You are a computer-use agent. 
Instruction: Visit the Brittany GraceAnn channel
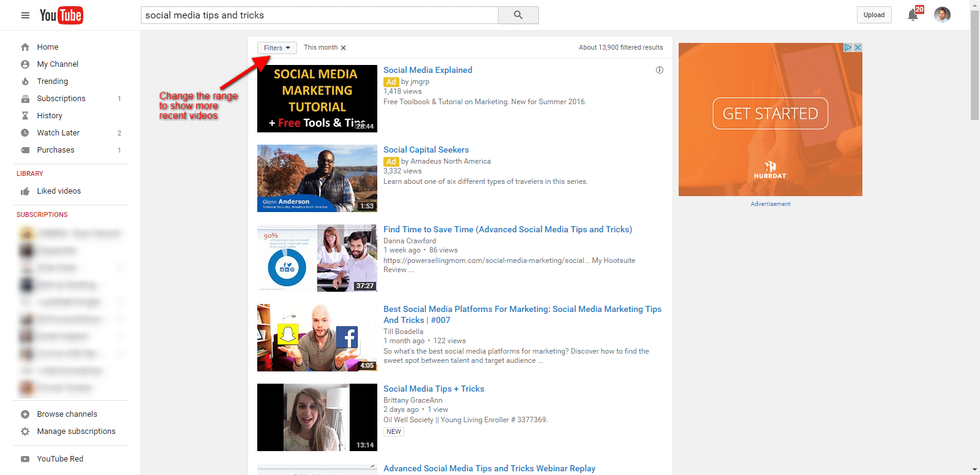pos(413,401)
